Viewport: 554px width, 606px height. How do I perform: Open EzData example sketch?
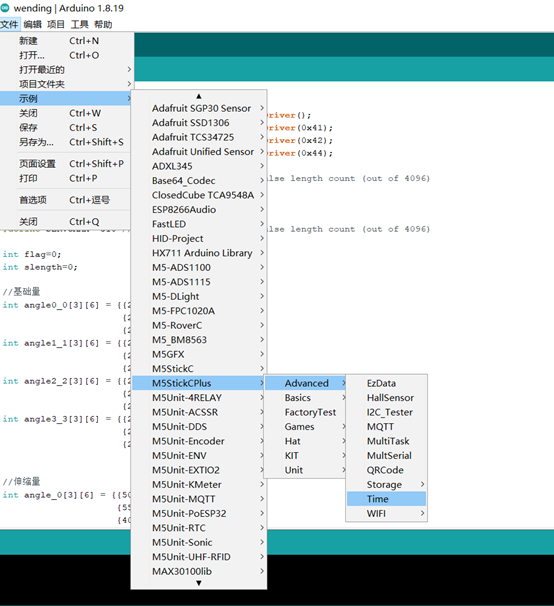[x=387, y=383]
